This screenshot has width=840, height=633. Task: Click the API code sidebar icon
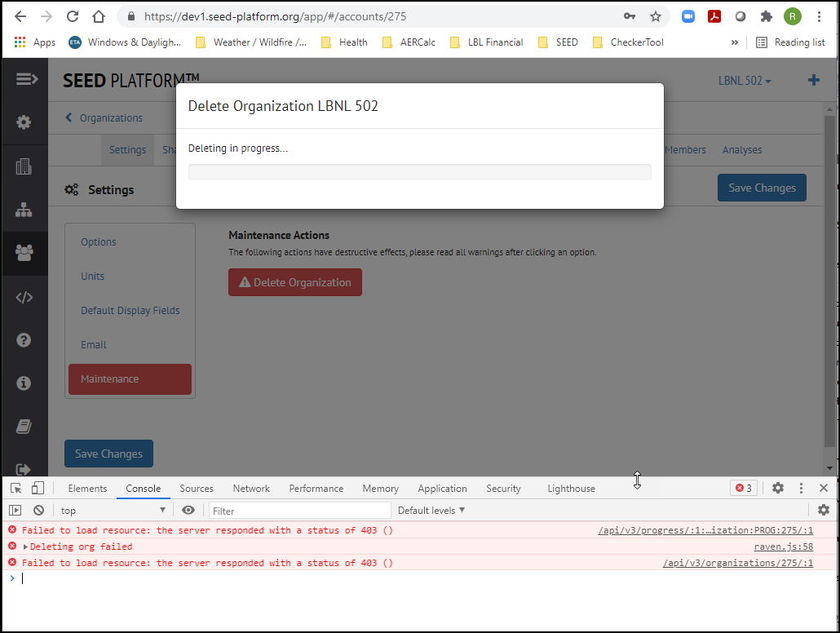[25, 296]
